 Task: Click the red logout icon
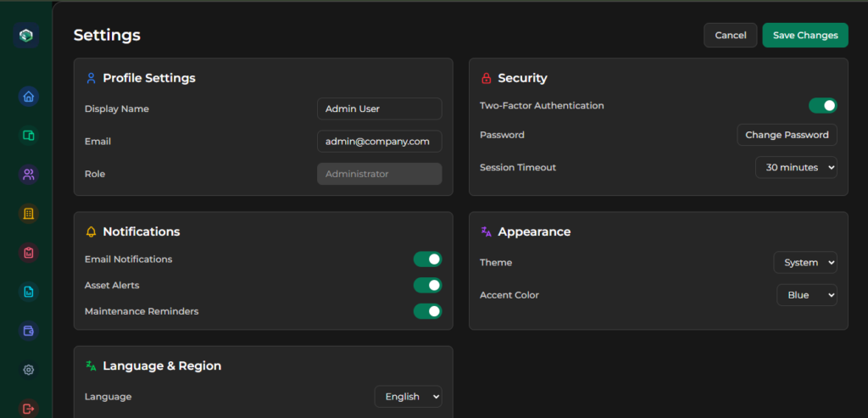pos(28,409)
